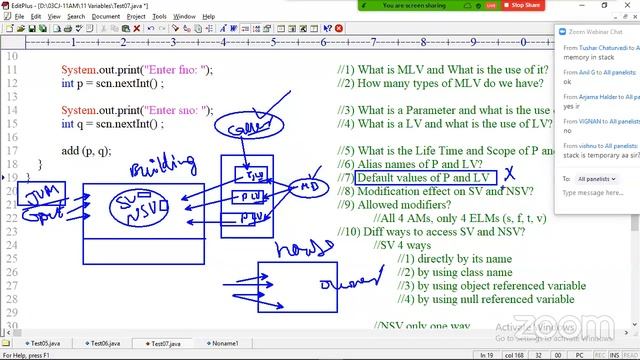Click the Undo arrow icon
640x360 pixels.
pos(151,29)
